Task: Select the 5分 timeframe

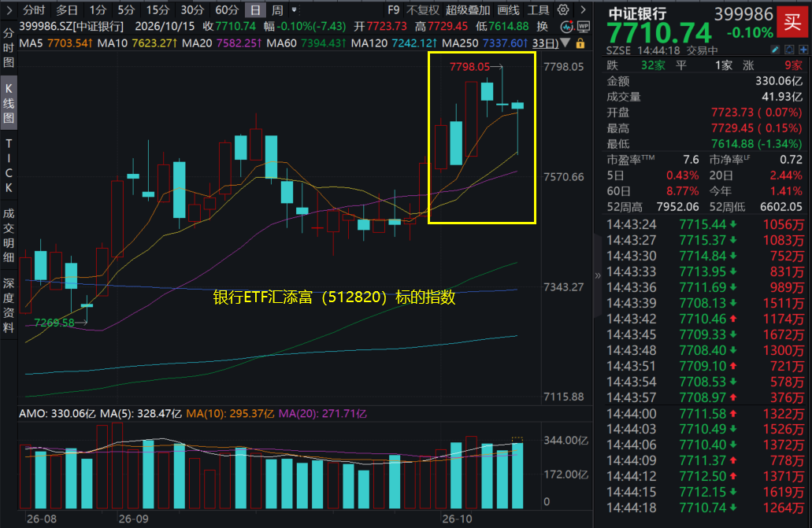Action: tap(126, 9)
